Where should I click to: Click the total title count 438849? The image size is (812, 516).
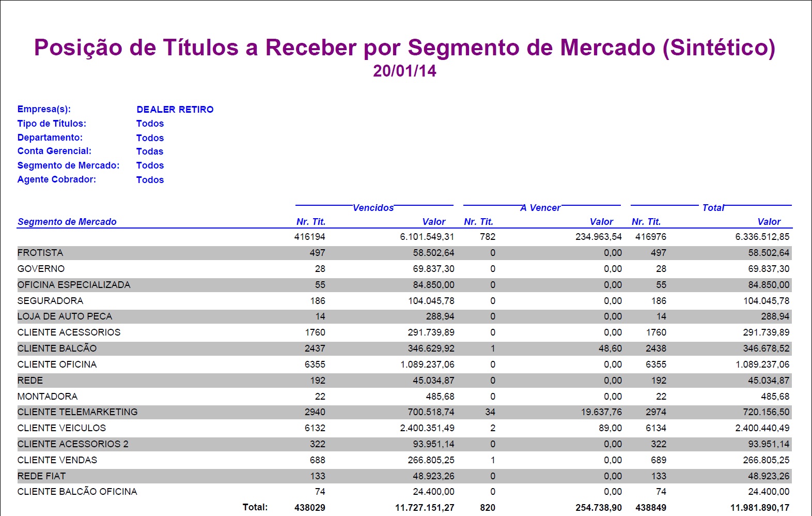click(x=651, y=508)
